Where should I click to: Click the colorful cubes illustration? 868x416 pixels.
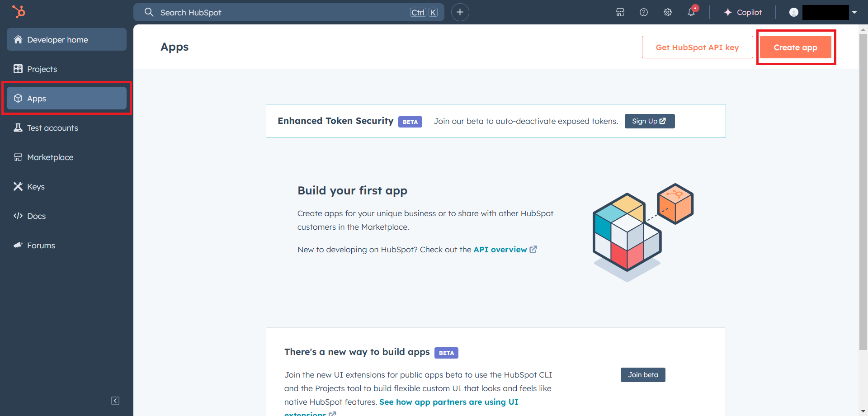[643, 232]
